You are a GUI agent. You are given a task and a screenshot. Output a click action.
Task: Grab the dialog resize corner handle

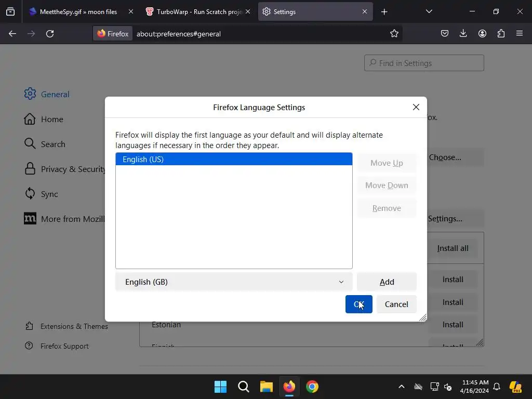pyautogui.click(x=423, y=317)
